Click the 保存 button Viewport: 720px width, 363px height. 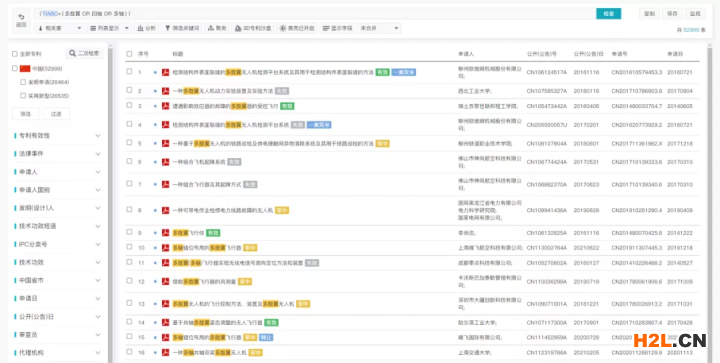pyautogui.click(x=672, y=14)
